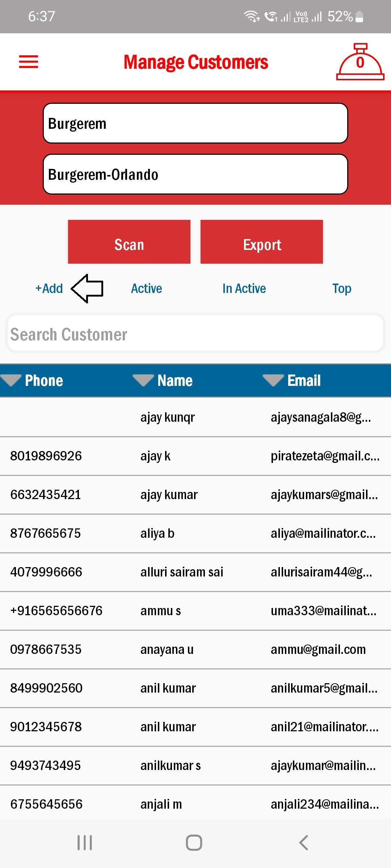This screenshot has height=868, width=391.
Task: Open customer row anjali m
Action: pyautogui.click(x=161, y=804)
